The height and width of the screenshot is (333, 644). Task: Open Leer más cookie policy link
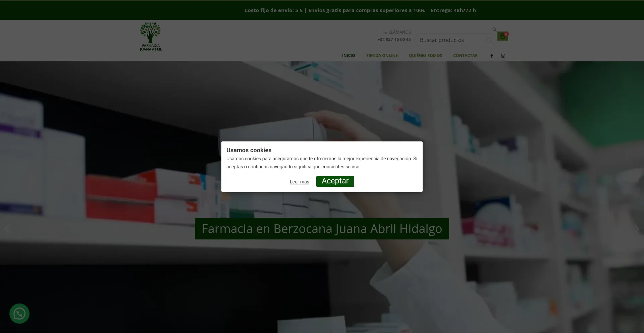pos(300,182)
